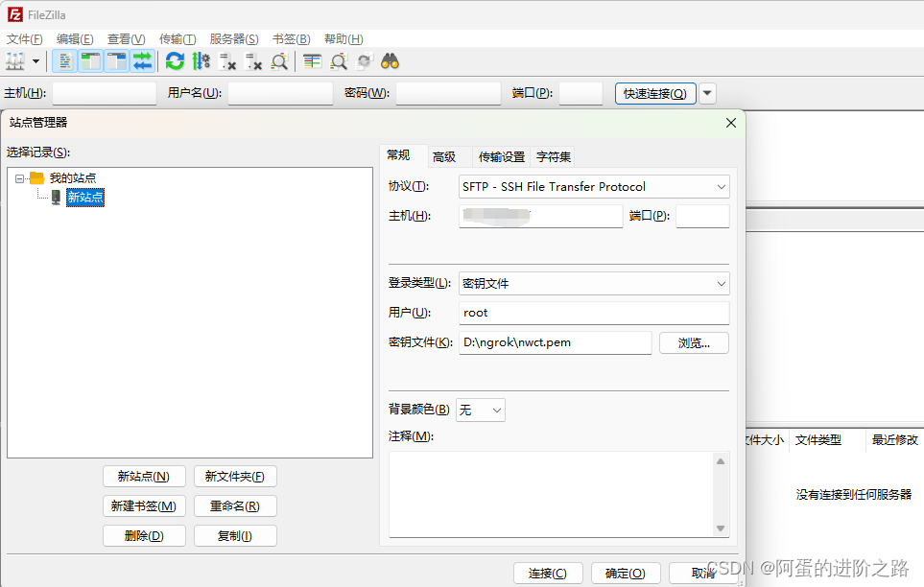Image resolution: width=924 pixels, height=587 pixels.
Task: Click the reconnect to last server icon
Action: (279, 61)
